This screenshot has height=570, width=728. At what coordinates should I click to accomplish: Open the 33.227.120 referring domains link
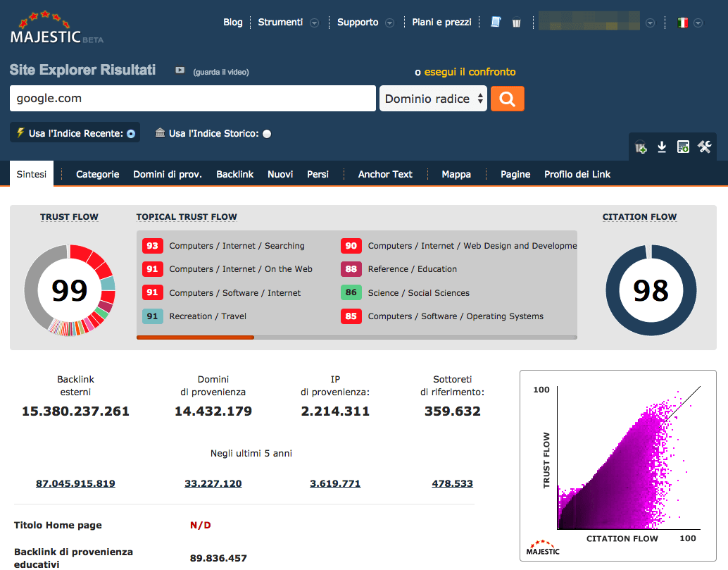pyautogui.click(x=213, y=483)
